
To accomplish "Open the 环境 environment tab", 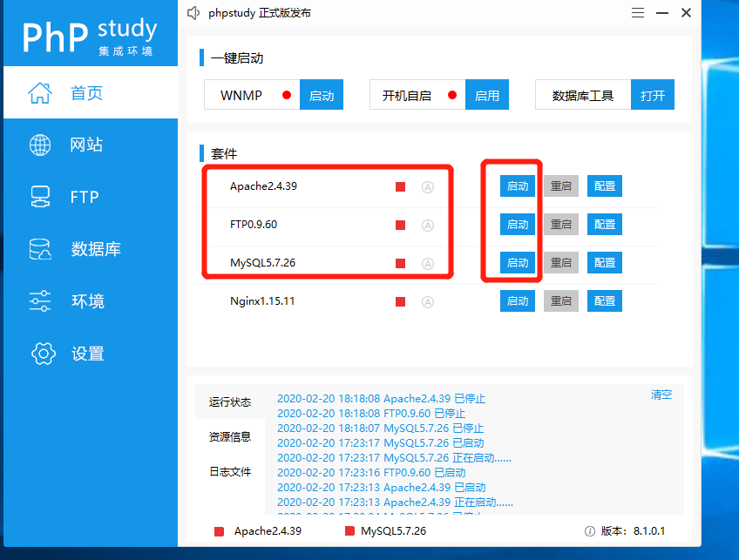I will (x=91, y=301).
